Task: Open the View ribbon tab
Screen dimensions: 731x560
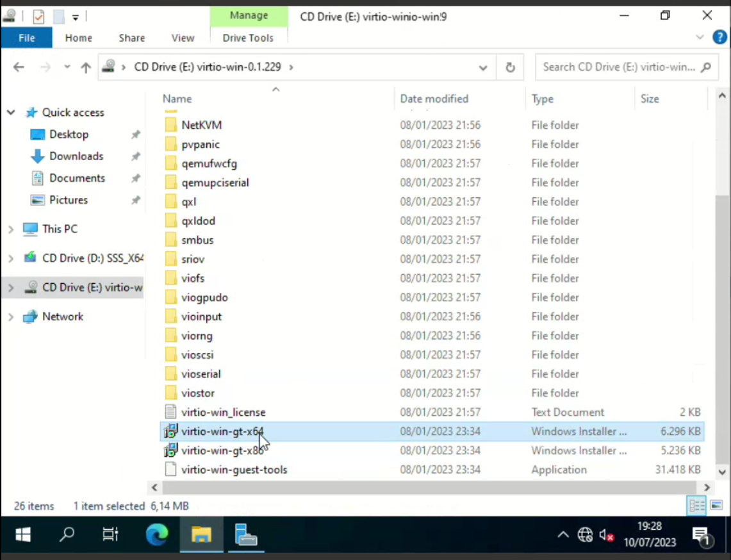Action: (x=183, y=38)
